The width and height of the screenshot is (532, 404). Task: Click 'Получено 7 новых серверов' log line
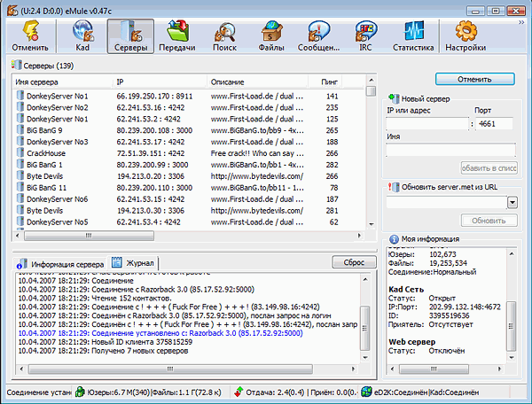(x=103, y=351)
